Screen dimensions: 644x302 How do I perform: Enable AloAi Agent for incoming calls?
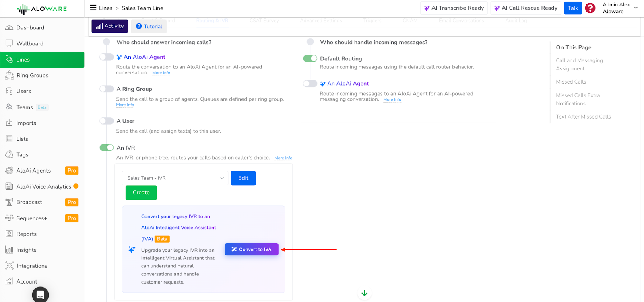coord(107,57)
